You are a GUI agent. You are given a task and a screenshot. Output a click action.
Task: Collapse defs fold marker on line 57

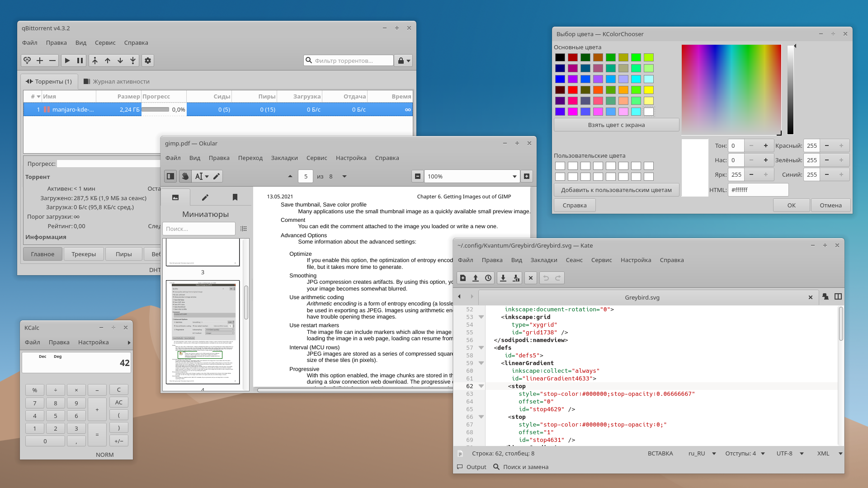click(481, 348)
